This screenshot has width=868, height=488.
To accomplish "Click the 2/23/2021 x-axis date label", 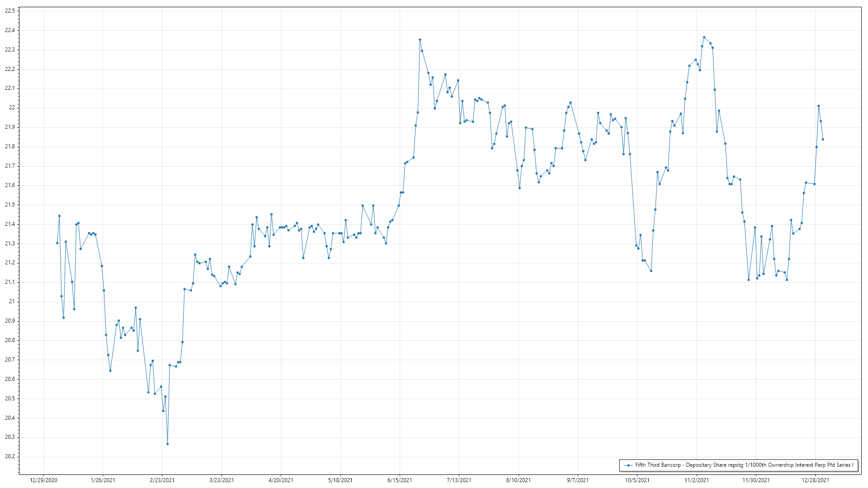I will (162, 480).
